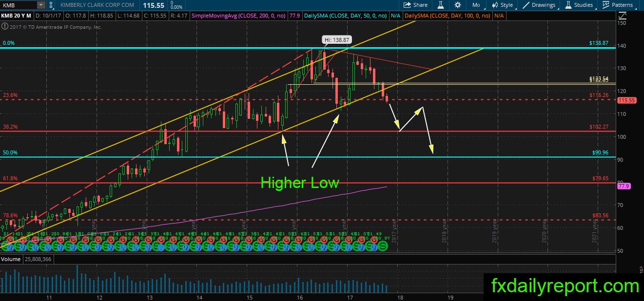Click the 23.6% Fibonacci level label
Screen dimensions: 644x301
(9, 95)
